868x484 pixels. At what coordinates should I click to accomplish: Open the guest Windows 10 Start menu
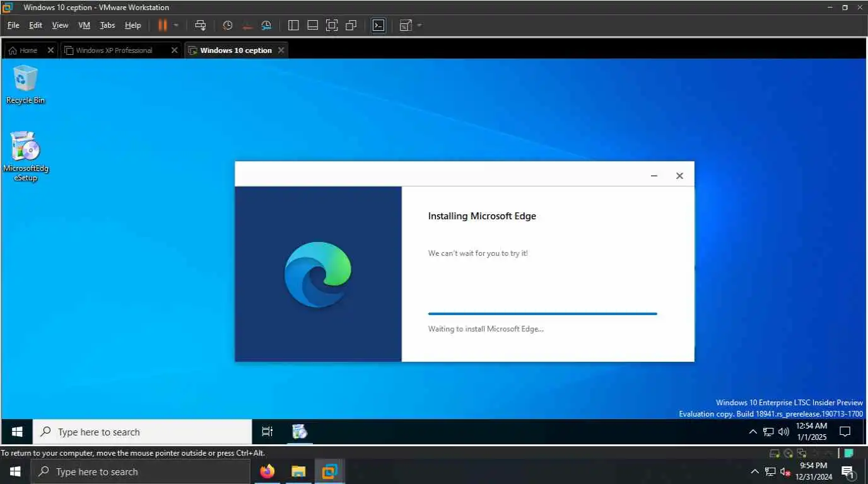[17, 432]
